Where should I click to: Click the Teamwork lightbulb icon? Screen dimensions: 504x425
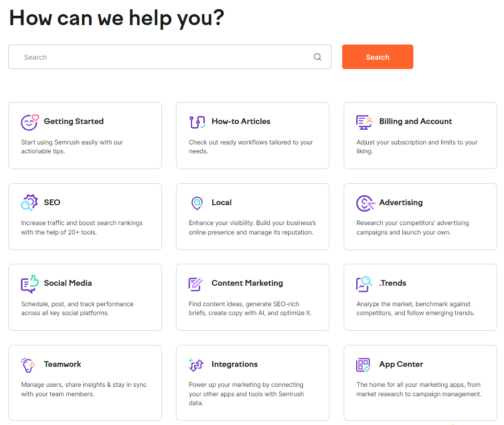click(28, 365)
